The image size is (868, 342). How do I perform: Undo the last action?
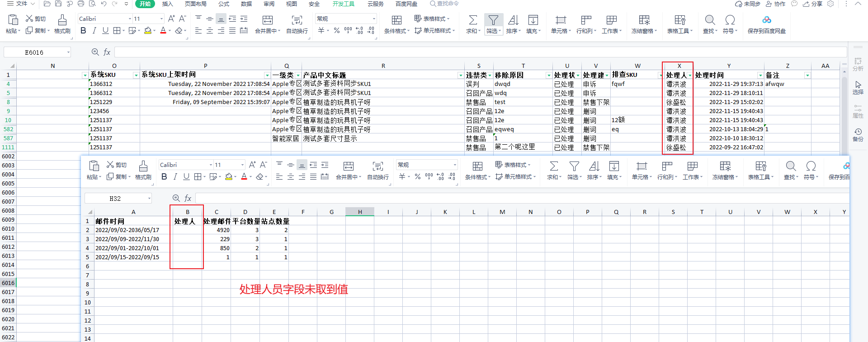tap(104, 4)
